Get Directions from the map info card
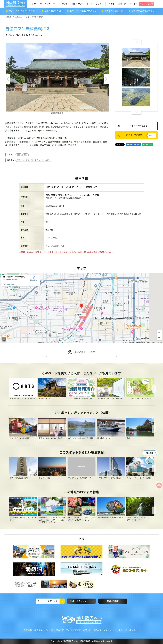Image resolution: width=163 pixels, height=644 pixels. pyautogui.click(x=34, y=279)
